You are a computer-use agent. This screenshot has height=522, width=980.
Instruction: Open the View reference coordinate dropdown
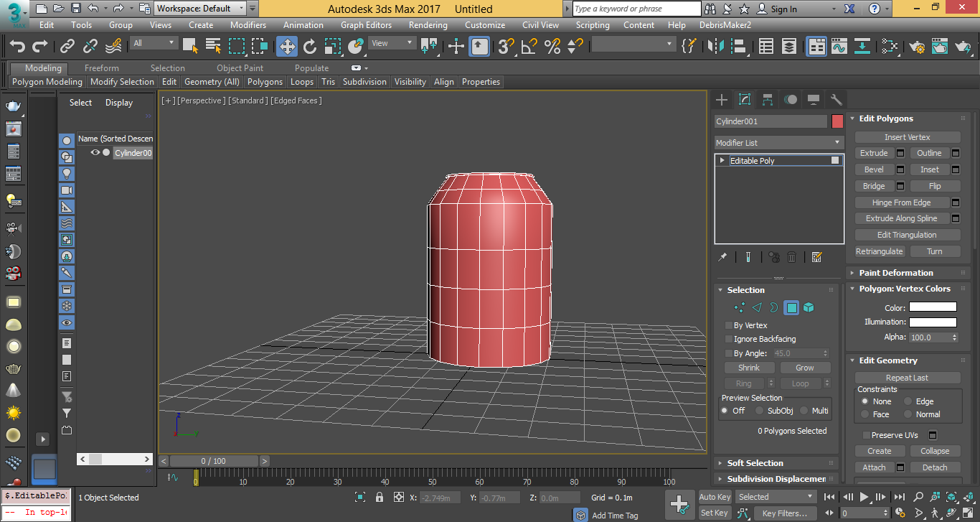coord(392,43)
